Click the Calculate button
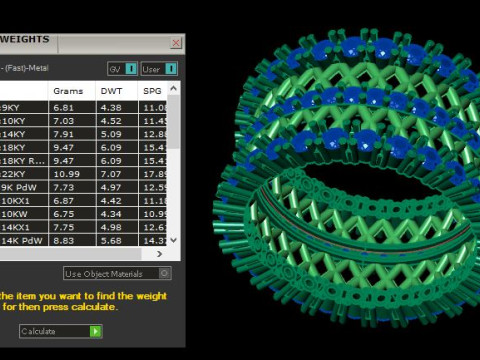This screenshot has width=480, height=360. pyautogui.click(x=61, y=331)
